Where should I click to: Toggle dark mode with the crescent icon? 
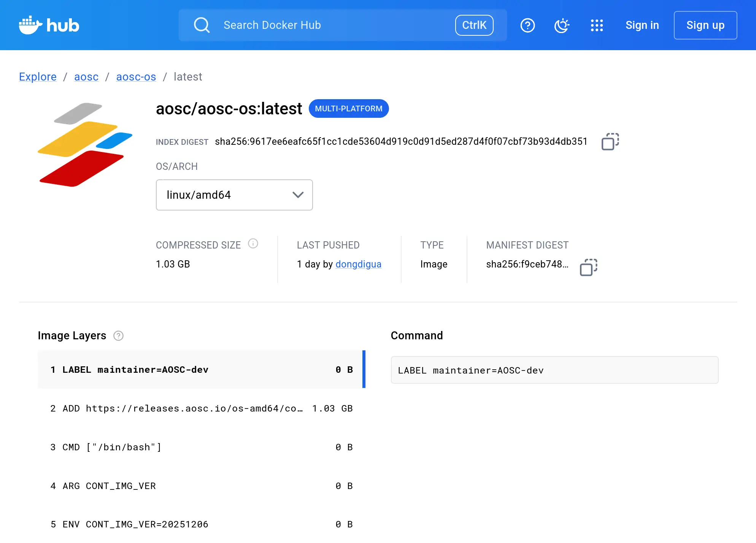pyautogui.click(x=562, y=25)
